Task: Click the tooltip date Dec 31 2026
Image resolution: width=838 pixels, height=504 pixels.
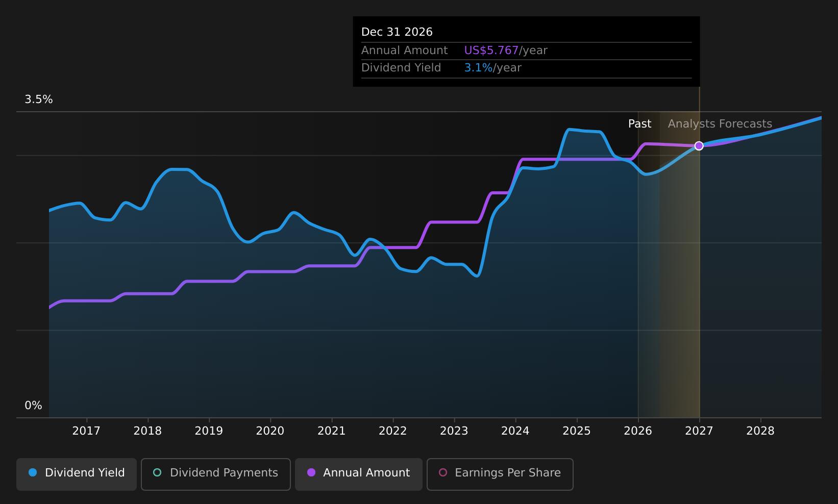Action: click(397, 32)
